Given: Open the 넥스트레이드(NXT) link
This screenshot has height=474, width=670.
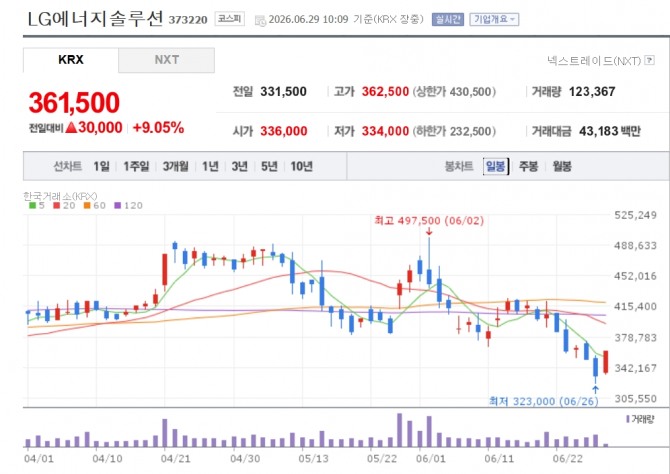Looking at the screenshot, I should click(594, 61).
